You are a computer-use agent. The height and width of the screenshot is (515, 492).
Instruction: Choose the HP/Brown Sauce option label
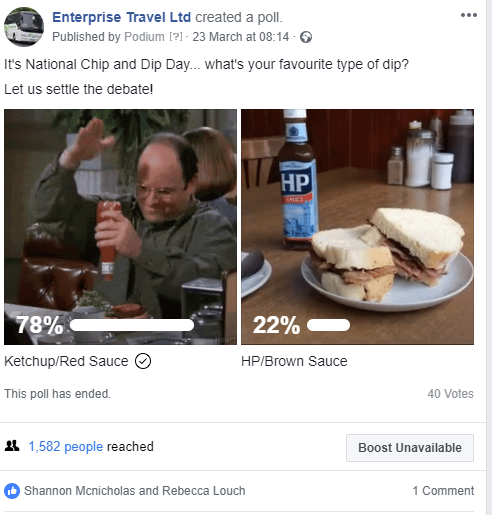pyautogui.click(x=294, y=361)
